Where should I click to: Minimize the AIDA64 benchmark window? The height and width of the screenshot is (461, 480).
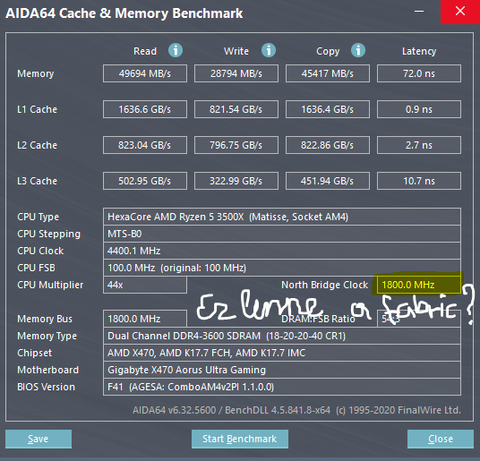(x=419, y=12)
